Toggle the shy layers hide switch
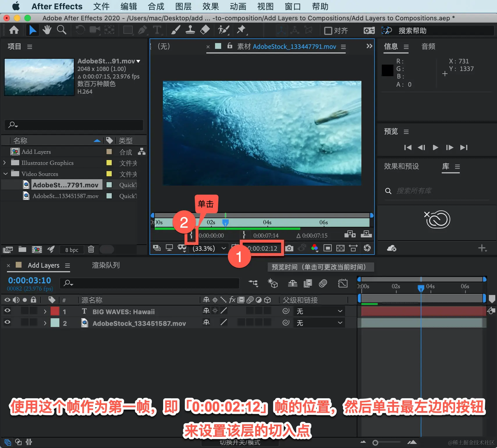The image size is (497, 448). pos(292,283)
